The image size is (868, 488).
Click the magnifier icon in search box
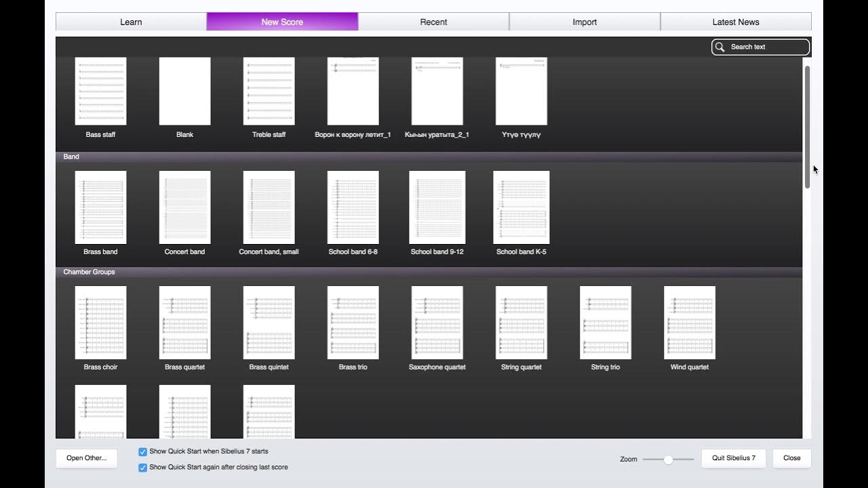pyautogui.click(x=720, y=47)
